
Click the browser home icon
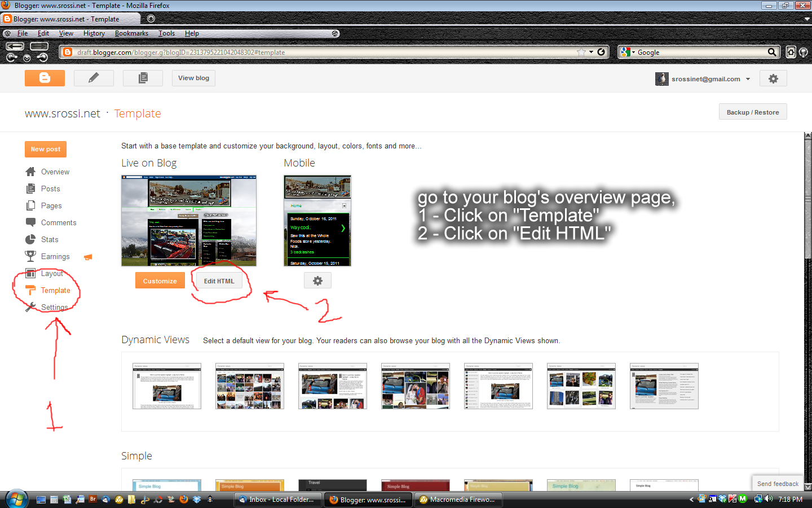click(x=791, y=52)
